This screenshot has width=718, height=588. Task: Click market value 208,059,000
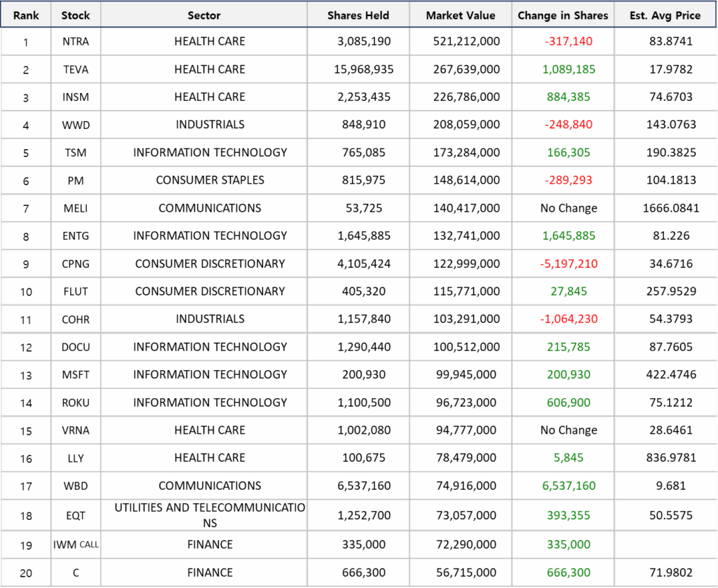466,125
